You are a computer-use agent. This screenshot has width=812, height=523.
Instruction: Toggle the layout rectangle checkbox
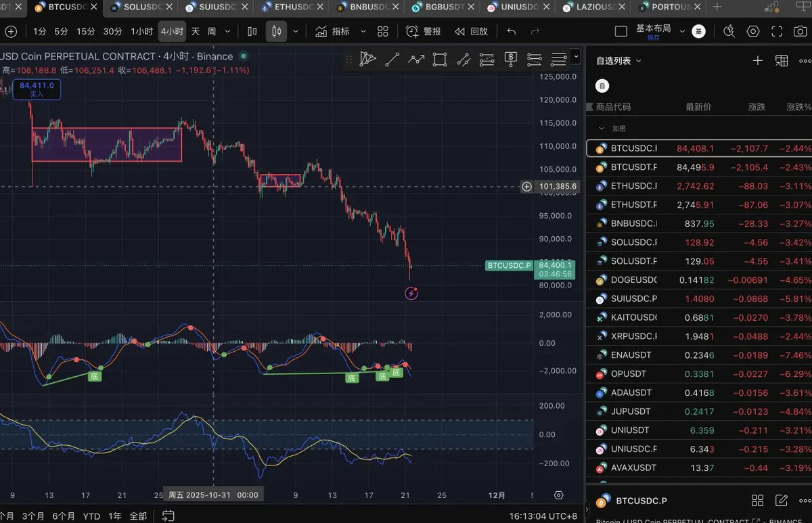click(x=621, y=31)
